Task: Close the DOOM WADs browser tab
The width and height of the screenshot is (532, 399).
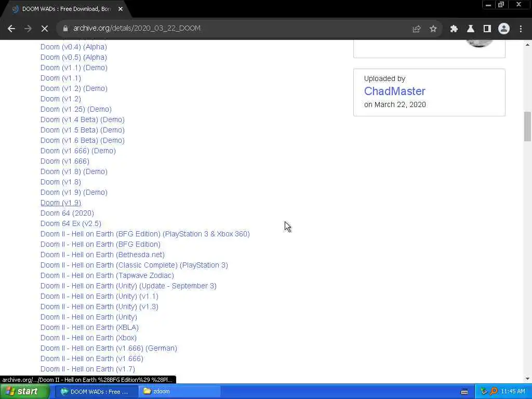Action: pyautogui.click(x=121, y=9)
